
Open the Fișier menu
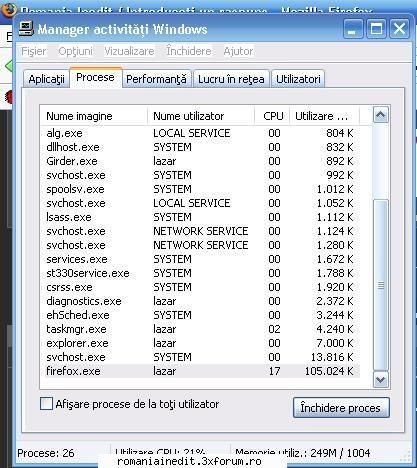(34, 51)
